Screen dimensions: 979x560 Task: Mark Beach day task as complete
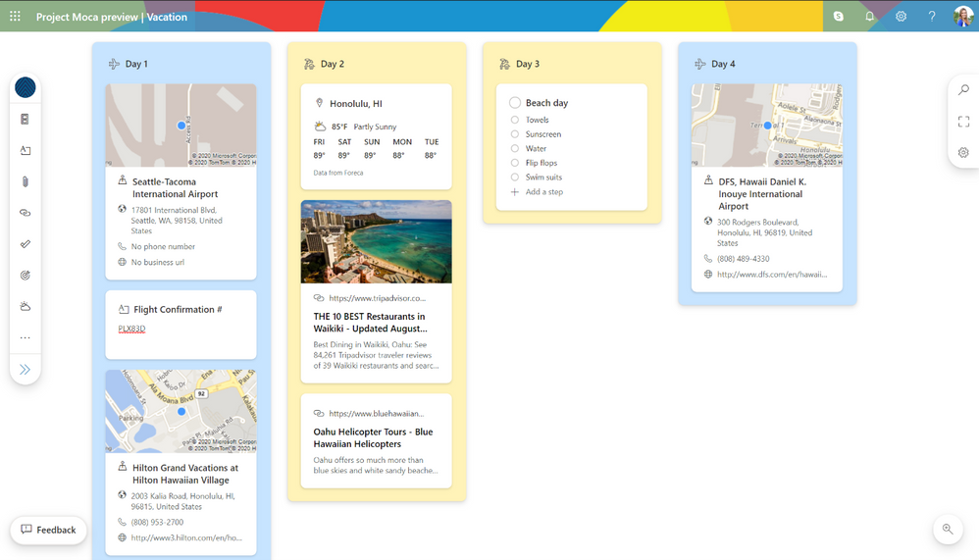point(514,102)
